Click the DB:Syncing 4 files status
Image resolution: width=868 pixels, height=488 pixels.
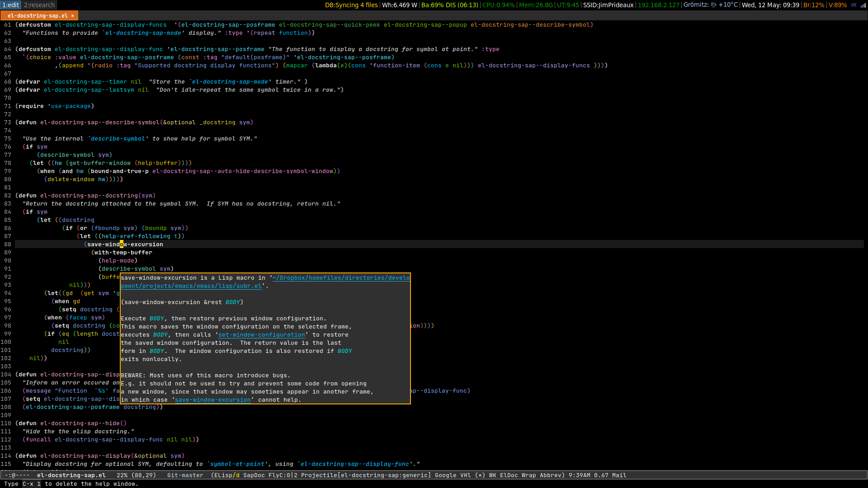click(351, 5)
